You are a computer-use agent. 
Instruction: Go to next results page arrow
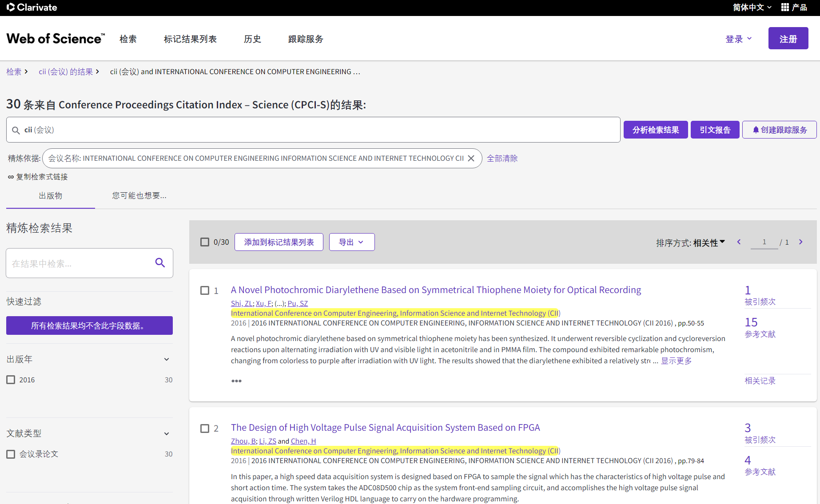pos(800,242)
